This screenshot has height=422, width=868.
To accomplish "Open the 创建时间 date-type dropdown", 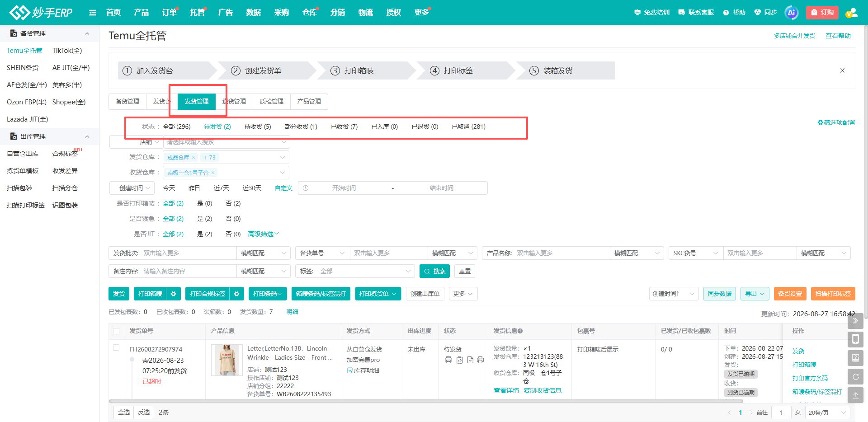I will (x=132, y=188).
